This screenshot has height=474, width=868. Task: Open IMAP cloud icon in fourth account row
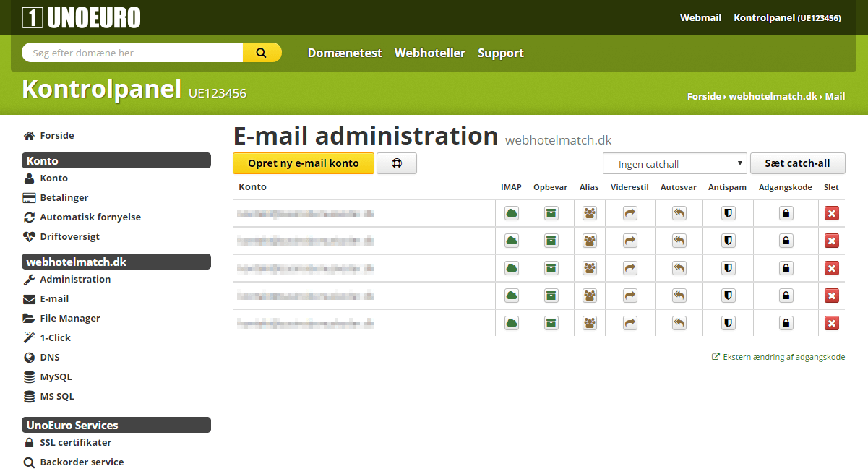coord(512,296)
